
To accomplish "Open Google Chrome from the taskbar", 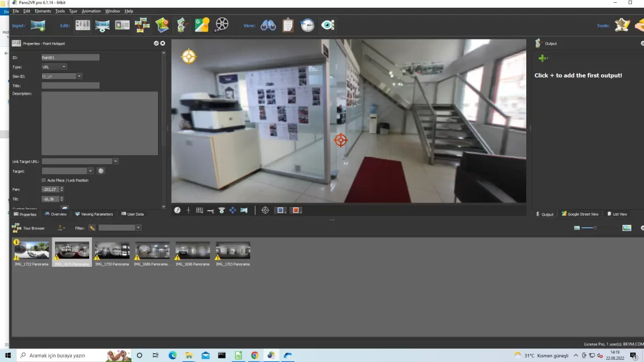I will tap(254, 355).
